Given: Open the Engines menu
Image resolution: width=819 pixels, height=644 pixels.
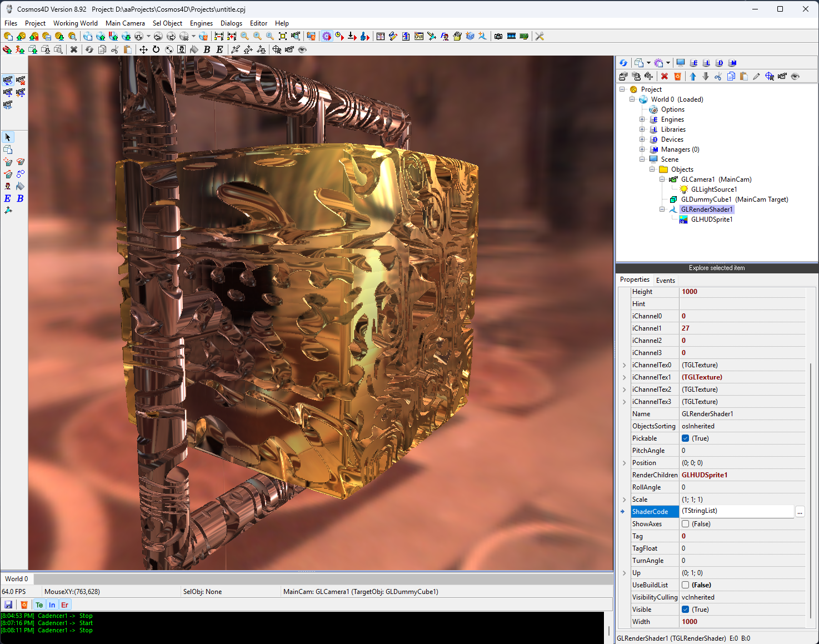Looking at the screenshot, I should coord(201,23).
